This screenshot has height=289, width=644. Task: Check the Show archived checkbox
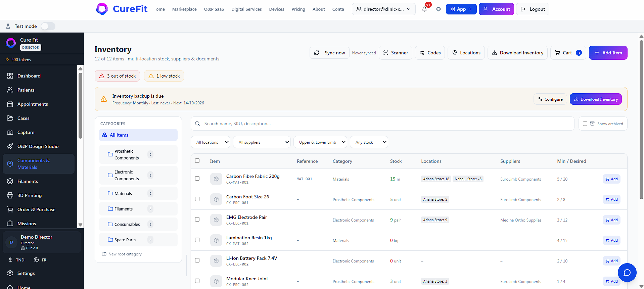585,124
